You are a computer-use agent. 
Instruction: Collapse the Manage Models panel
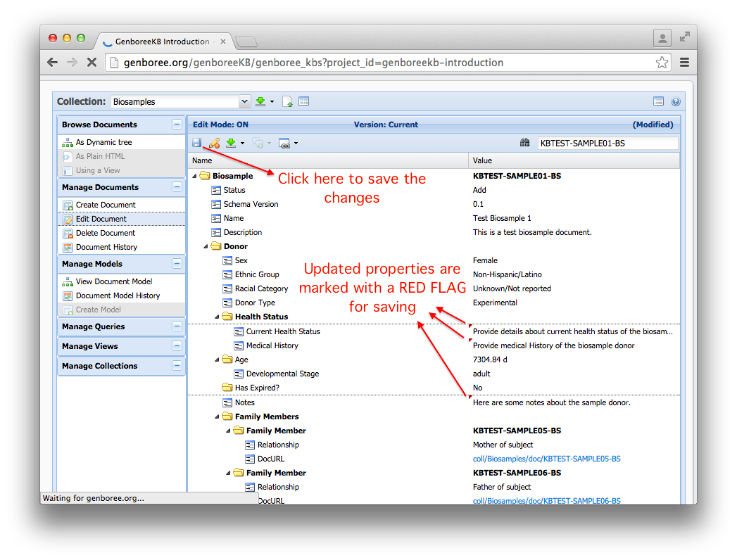[x=177, y=264]
